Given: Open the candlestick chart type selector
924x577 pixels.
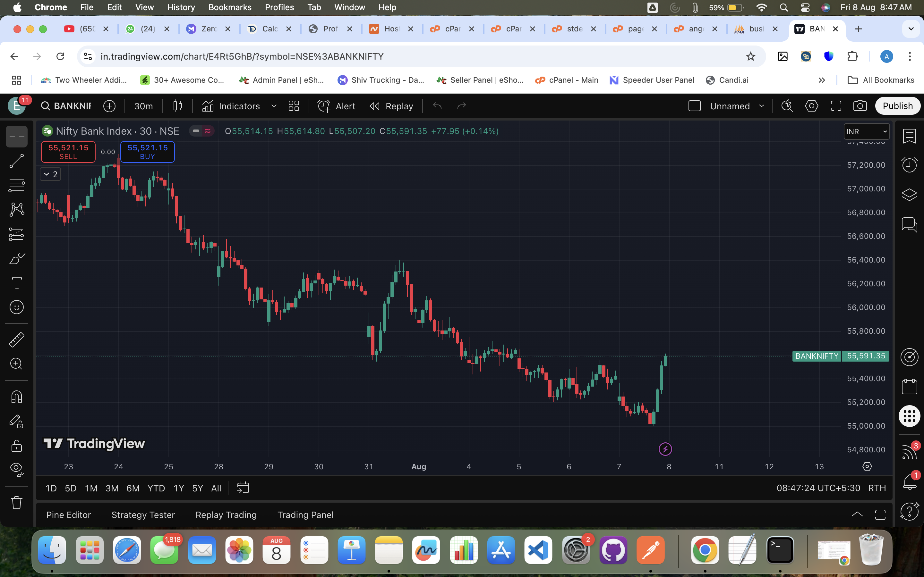Looking at the screenshot, I should (177, 106).
